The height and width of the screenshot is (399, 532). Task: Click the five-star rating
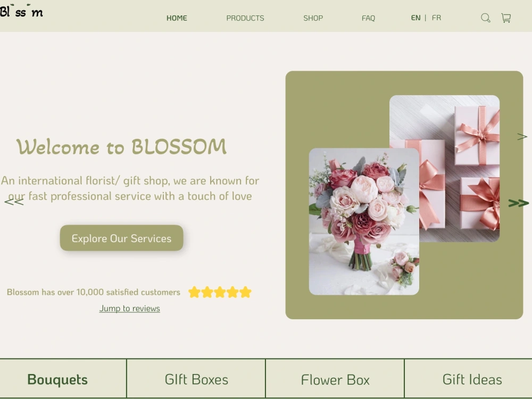pyautogui.click(x=220, y=292)
